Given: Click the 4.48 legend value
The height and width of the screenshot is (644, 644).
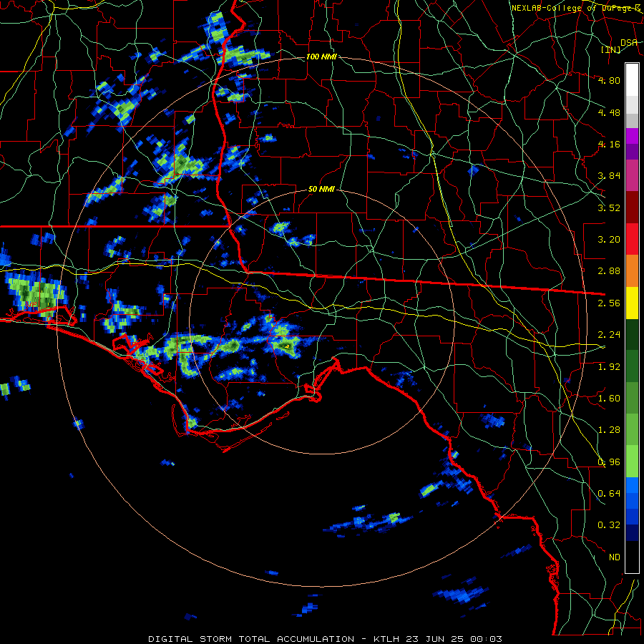Looking at the screenshot, I should click(x=609, y=112).
